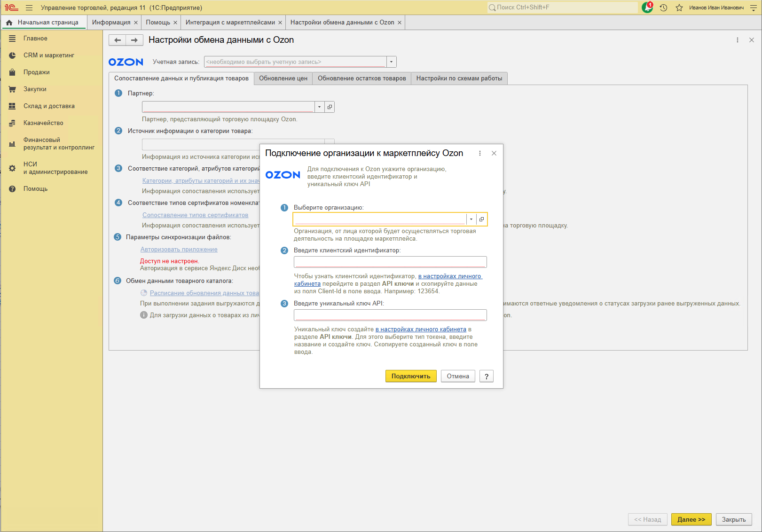Navigate back with the left arrow

(x=118, y=40)
